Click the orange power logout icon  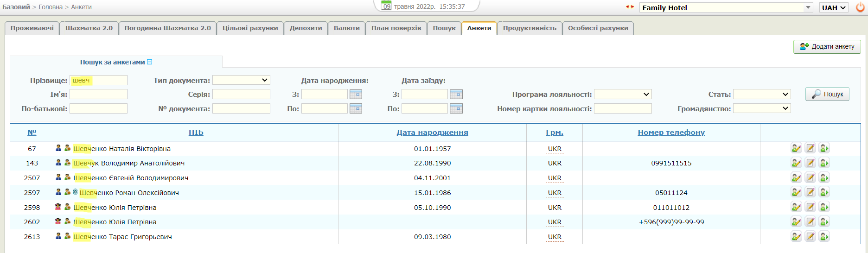pyautogui.click(x=860, y=7)
